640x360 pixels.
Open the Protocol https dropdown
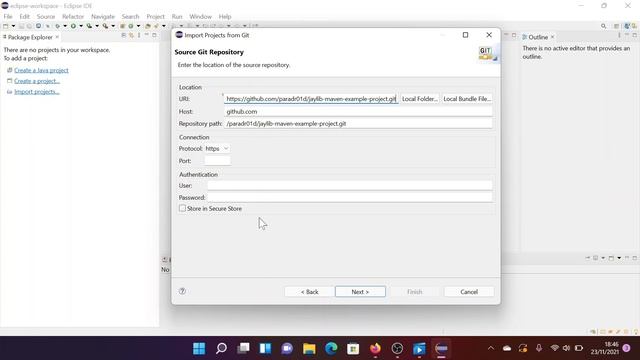(217, 149)
